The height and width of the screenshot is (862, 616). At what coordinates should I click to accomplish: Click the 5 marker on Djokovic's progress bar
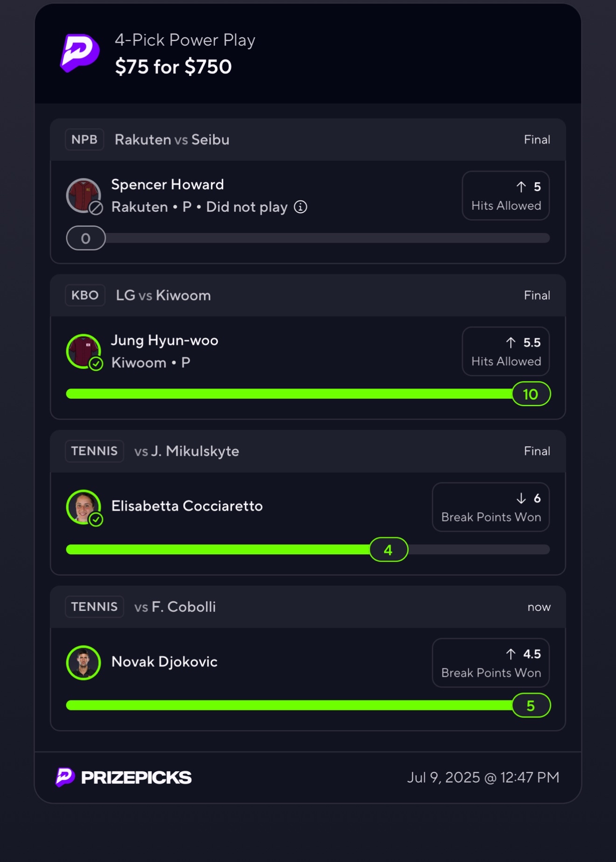point(531,705)
